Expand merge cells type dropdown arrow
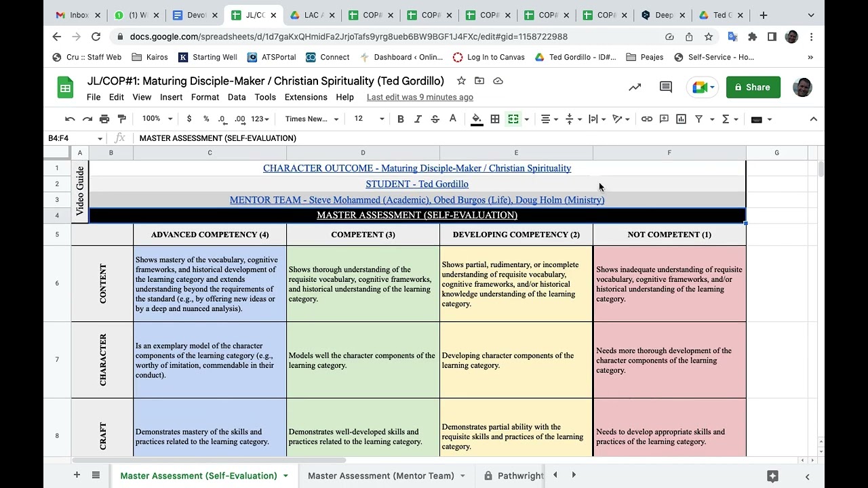This screenshot has width=868, height=488. click(x=526, y=119)
